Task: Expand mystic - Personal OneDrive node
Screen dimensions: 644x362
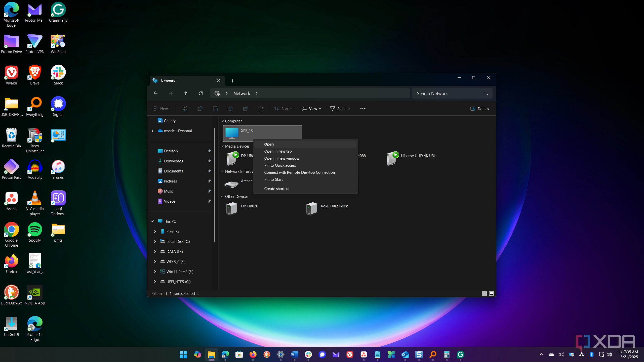Action: click(152, 131)
